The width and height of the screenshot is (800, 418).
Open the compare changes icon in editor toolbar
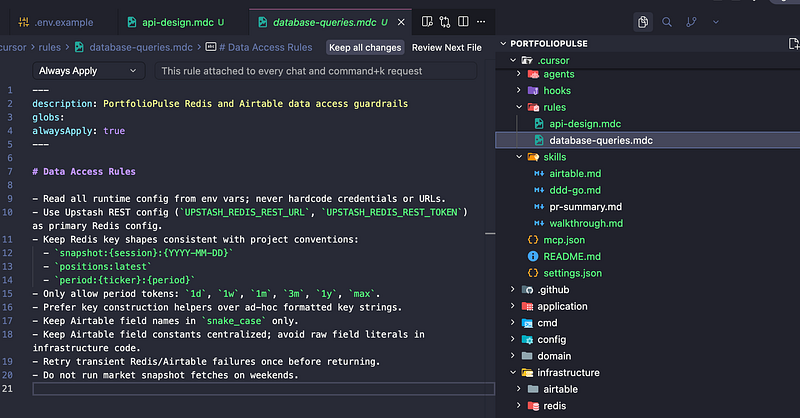click(445, 21)
